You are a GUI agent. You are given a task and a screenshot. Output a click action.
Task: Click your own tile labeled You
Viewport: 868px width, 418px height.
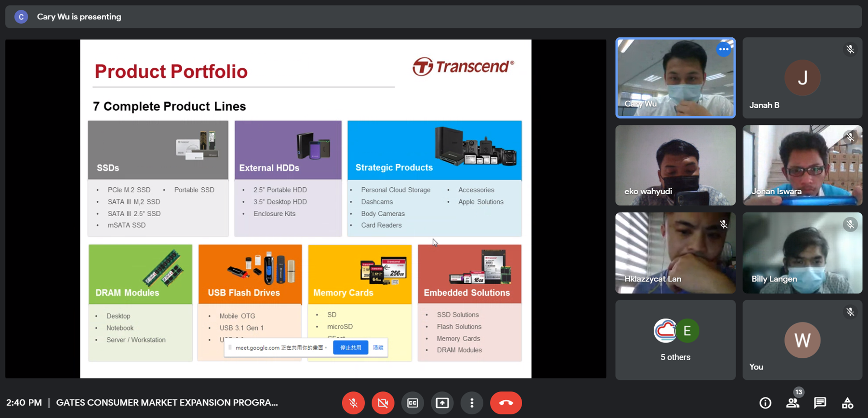(x=802, y=340)
